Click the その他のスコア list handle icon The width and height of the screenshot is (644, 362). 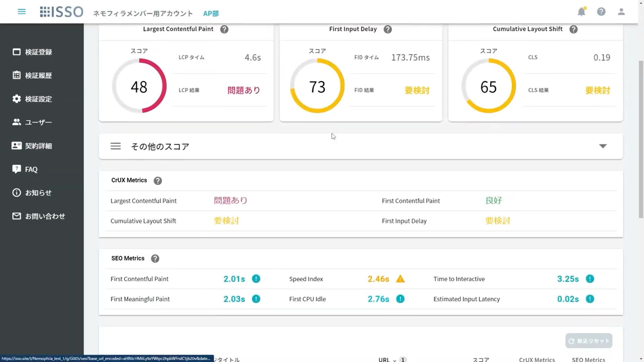[116, 146]
